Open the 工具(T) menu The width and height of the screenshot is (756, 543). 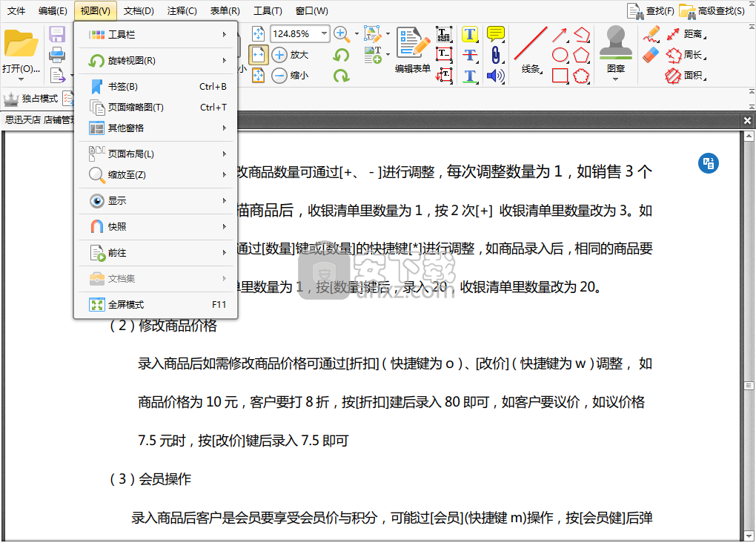click(268, 10)
